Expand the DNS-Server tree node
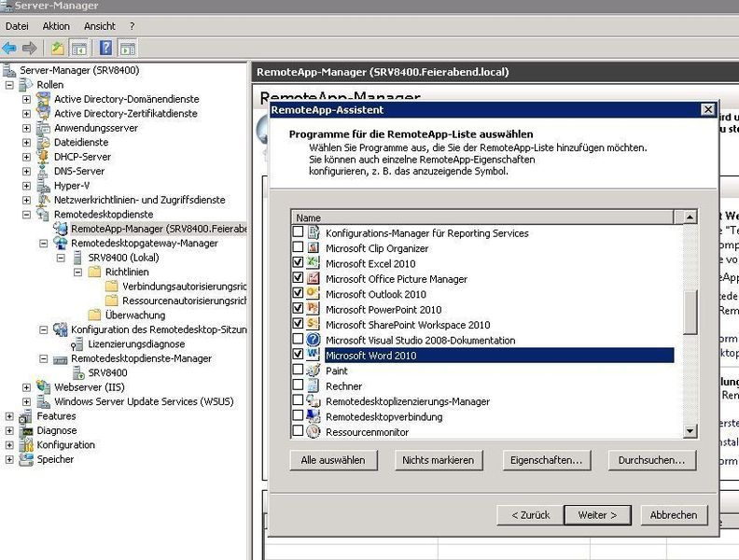Image resolution: width=739 pixels, height=560 pixels. [26, 172]
